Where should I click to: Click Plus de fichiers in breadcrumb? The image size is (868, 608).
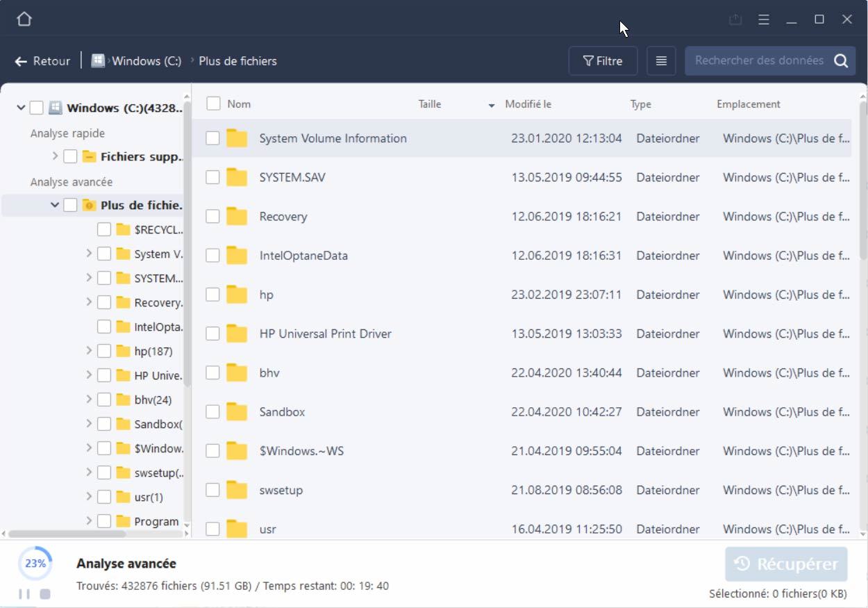[x=237, y=61]
